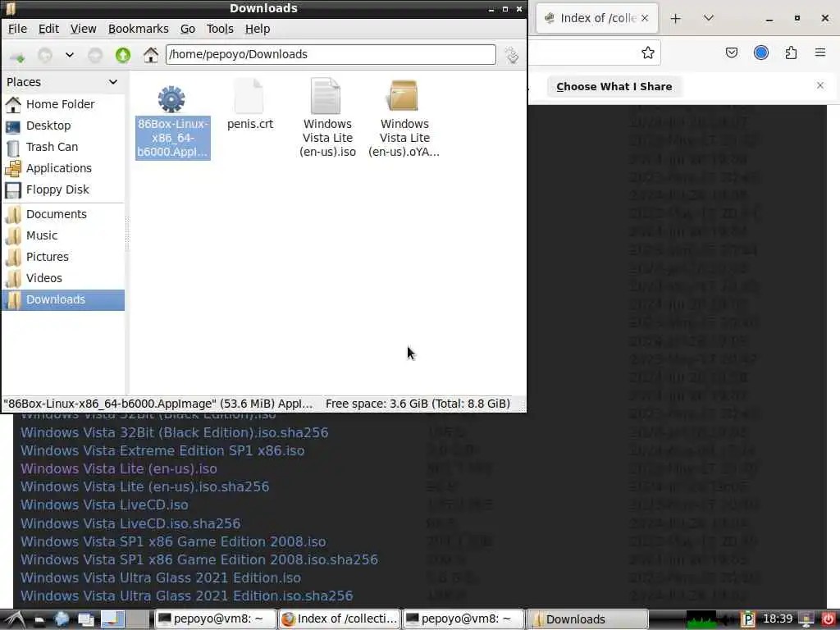
Task: Select Windows Vista Lite (en-us).iso file icon
Action: click(326, 97)
